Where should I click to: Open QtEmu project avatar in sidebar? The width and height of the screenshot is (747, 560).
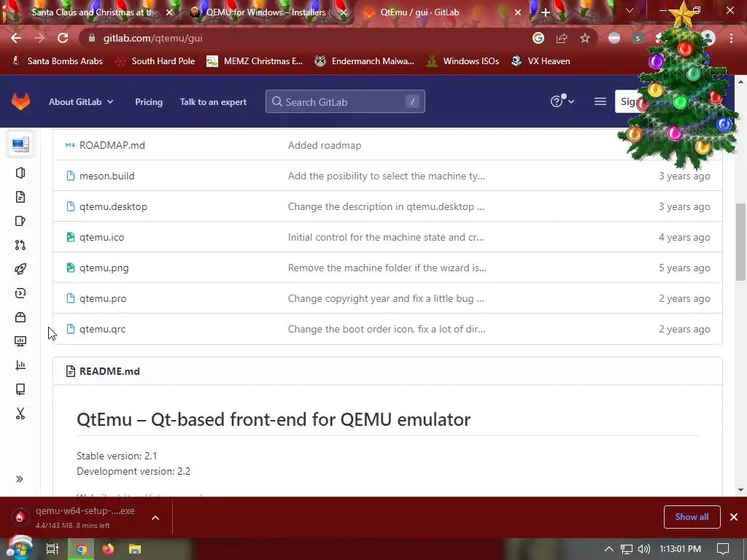coord(20,144)
